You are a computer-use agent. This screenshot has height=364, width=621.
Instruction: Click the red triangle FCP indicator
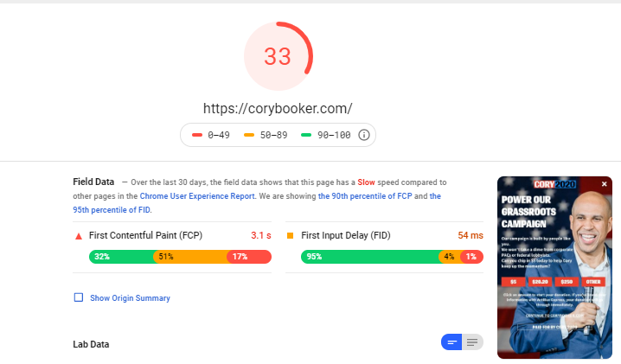pyautogui.click(x=79, y=236)
